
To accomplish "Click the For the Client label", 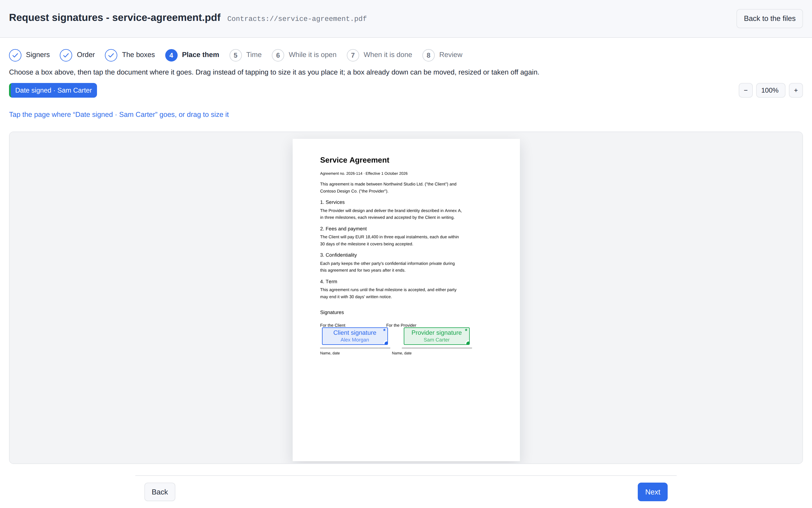I will point(332,325).
